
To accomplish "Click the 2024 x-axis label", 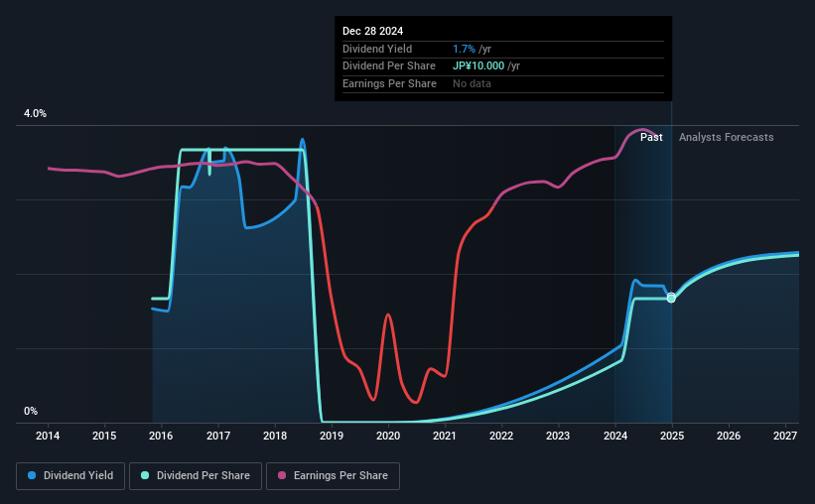I will [x=614, y=436].
